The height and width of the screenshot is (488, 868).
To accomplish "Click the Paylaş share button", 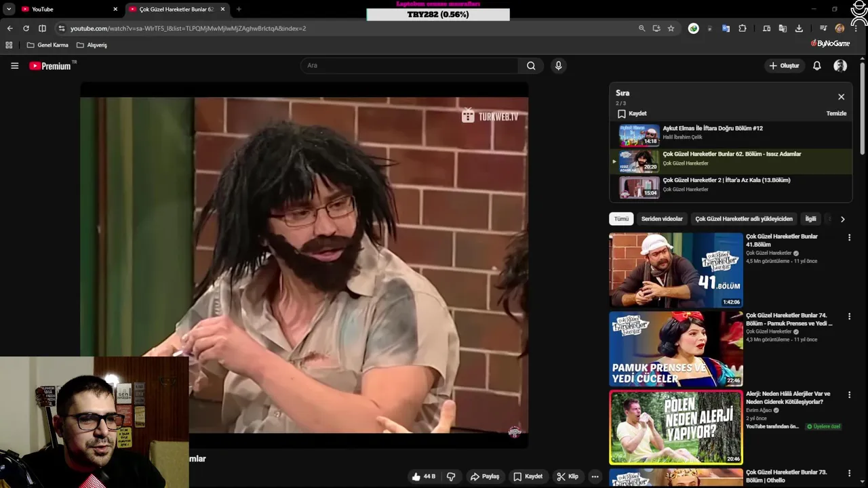I will [x=485, y=476].
